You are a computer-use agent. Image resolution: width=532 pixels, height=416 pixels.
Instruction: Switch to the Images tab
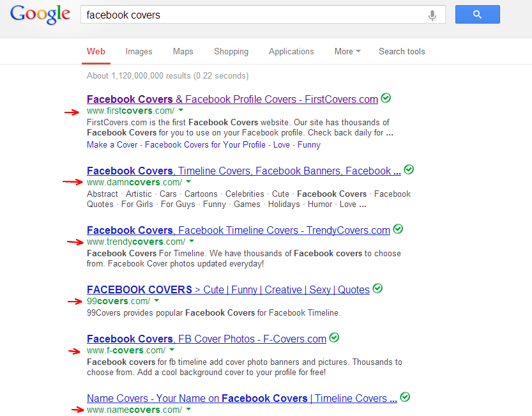coord(139,51)
